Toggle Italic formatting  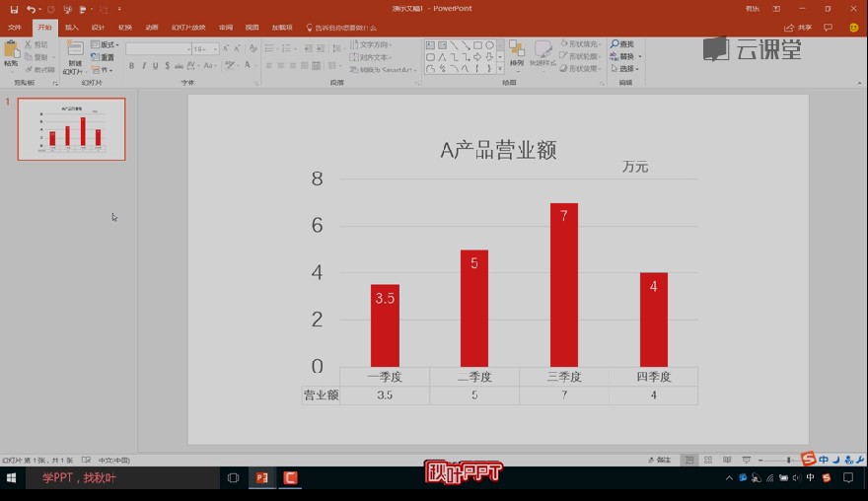click(x=143, y=66)
